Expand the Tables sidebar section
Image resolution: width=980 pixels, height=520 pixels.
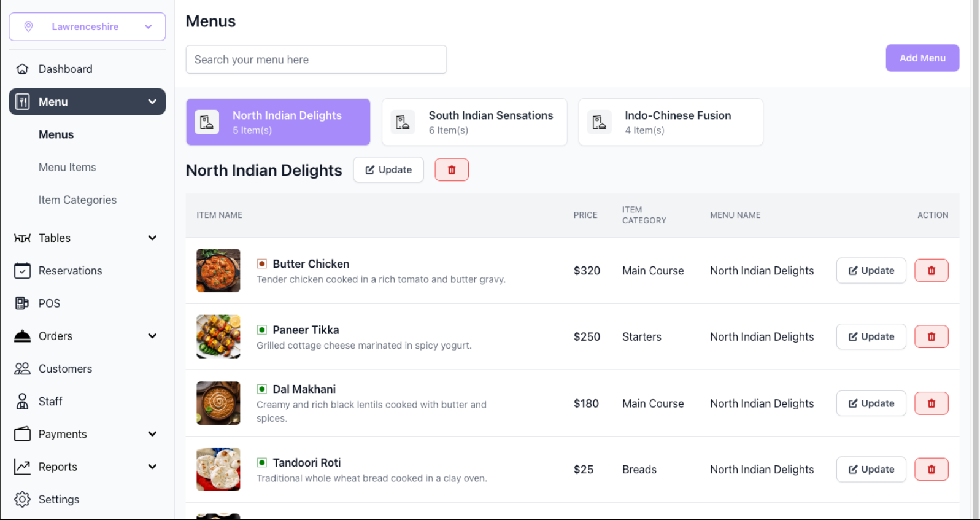click(x=152, y=238)
